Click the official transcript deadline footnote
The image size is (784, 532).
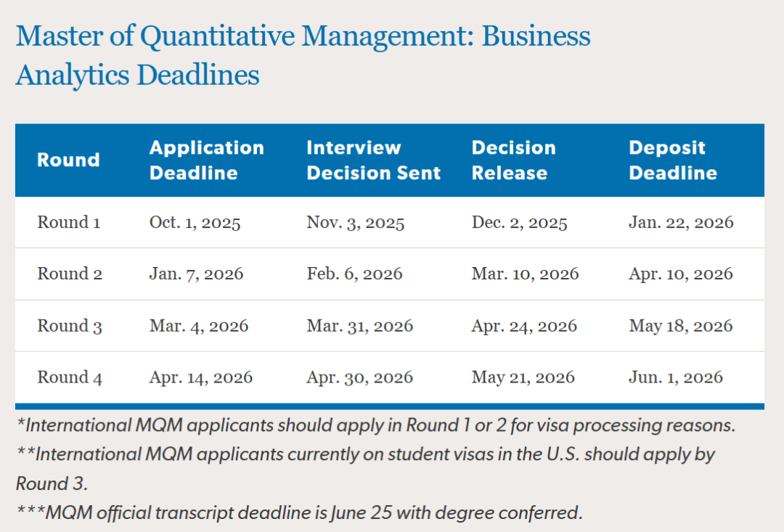point(299,512)
